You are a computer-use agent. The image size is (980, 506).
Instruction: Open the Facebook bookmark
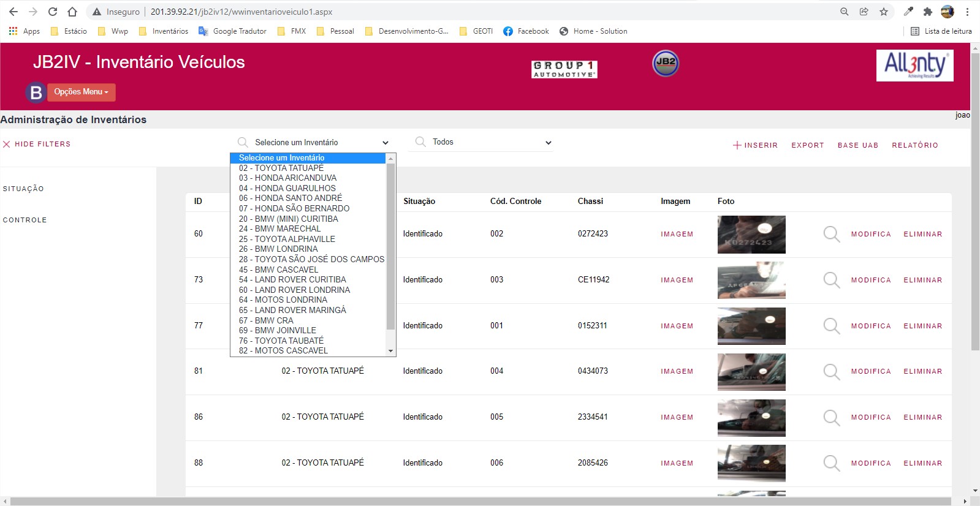526,31
